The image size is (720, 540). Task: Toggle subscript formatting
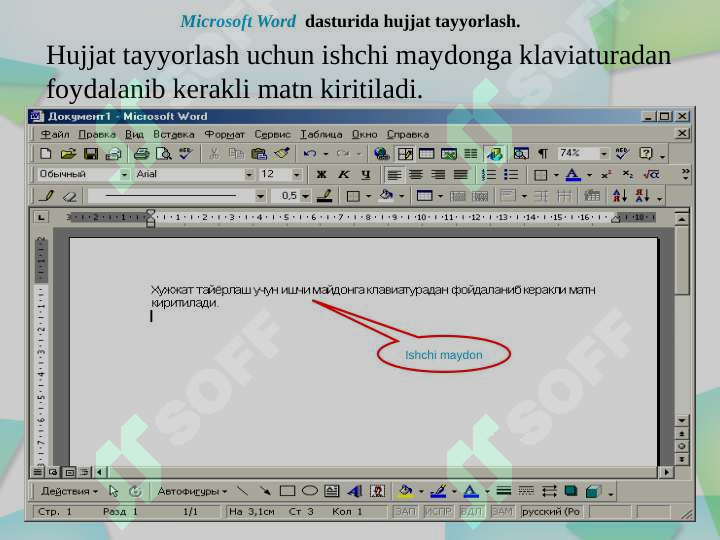click(x=628, y=174)
